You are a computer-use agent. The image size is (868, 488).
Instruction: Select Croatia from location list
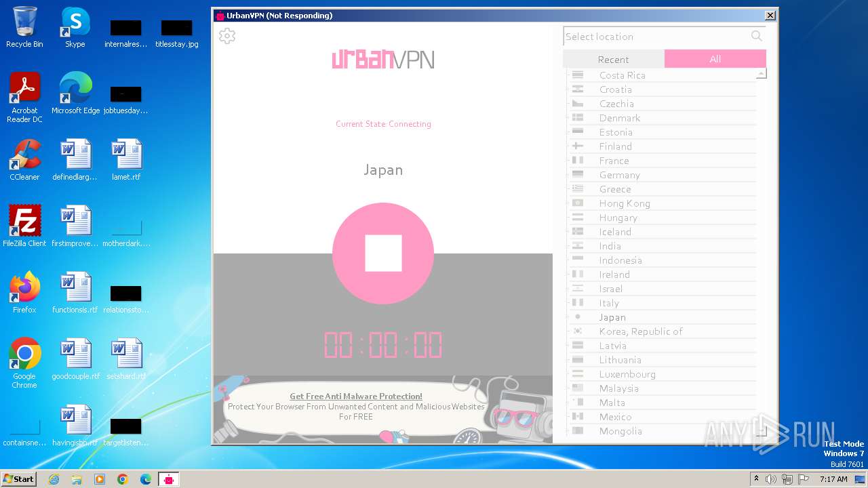click(662, 89)
